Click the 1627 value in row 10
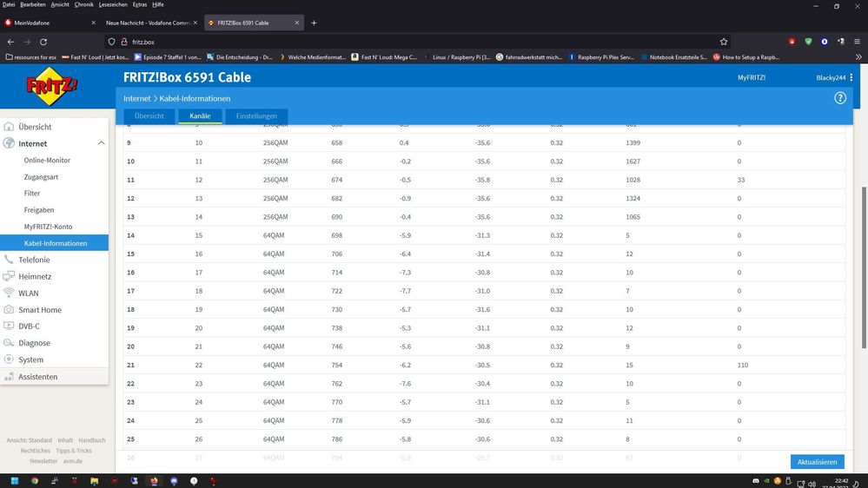This screenshot has height=488, width=868. pyautogui.click(x=633, y=162)
